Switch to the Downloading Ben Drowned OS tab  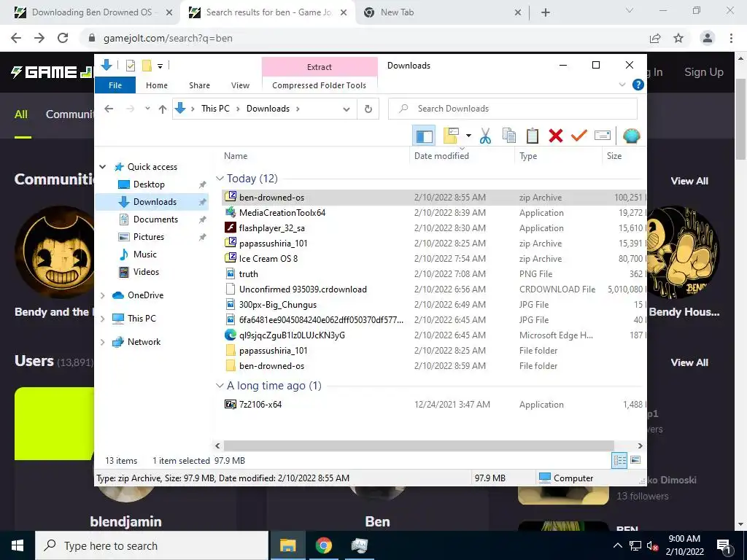(x=91, y=12)
